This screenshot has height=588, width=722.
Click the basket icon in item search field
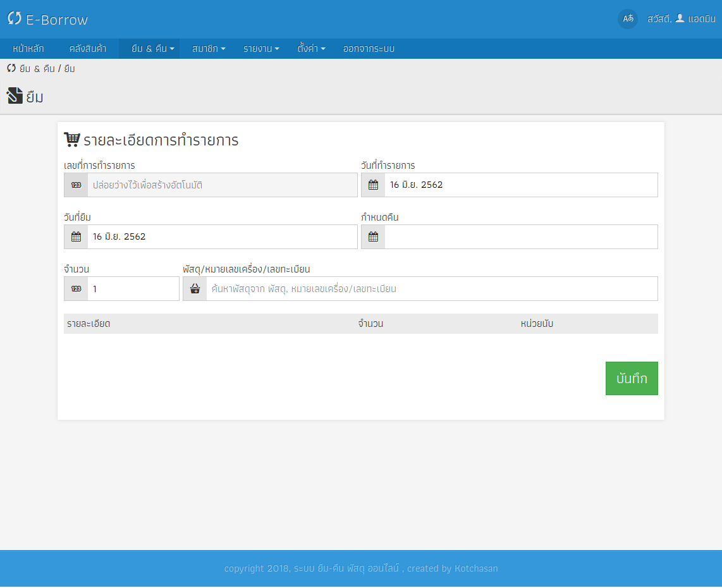point(195,289)
